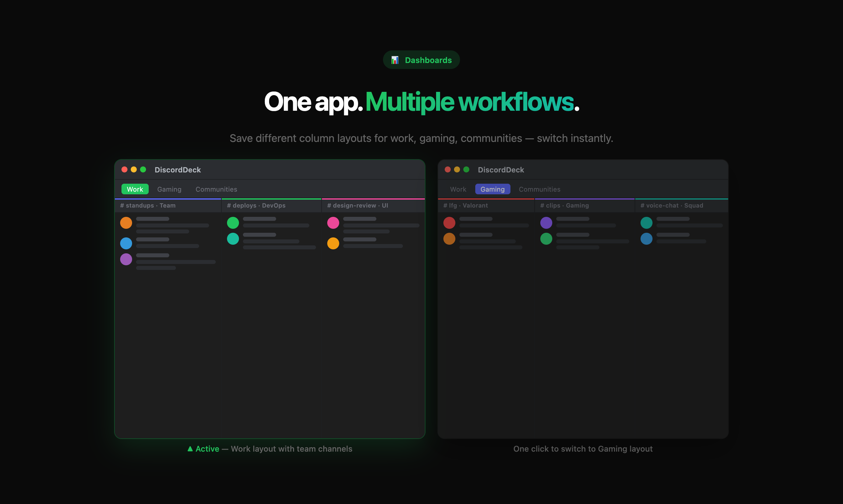Screen dimensions: 843x504
Task: Click the # standups · Team column header
Action: coord(148,206)
